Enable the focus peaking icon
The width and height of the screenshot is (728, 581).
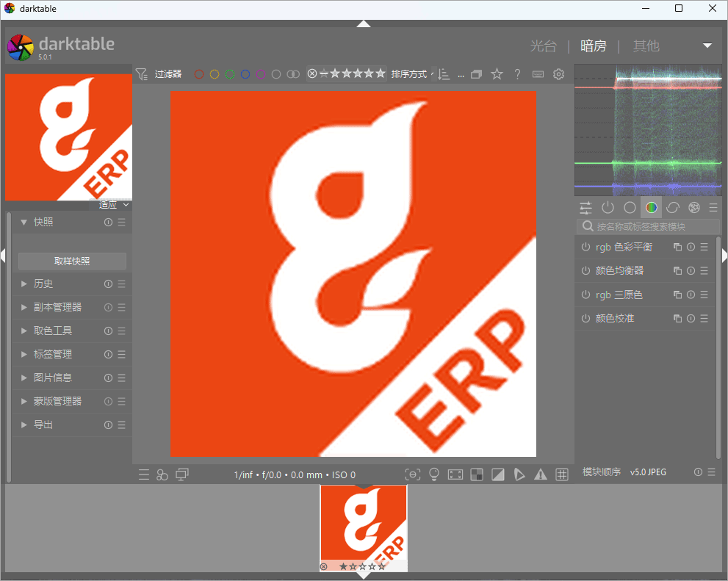click(x=414, y=474)
